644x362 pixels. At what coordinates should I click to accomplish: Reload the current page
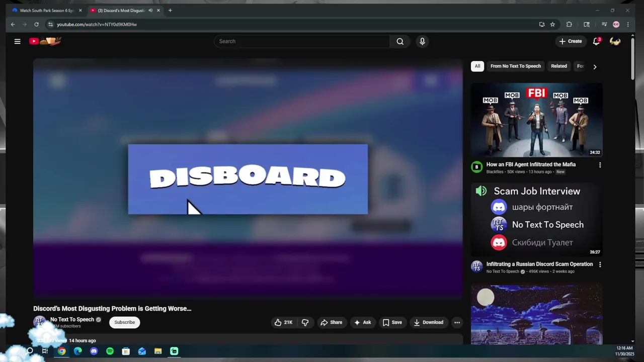click(36, 24)
